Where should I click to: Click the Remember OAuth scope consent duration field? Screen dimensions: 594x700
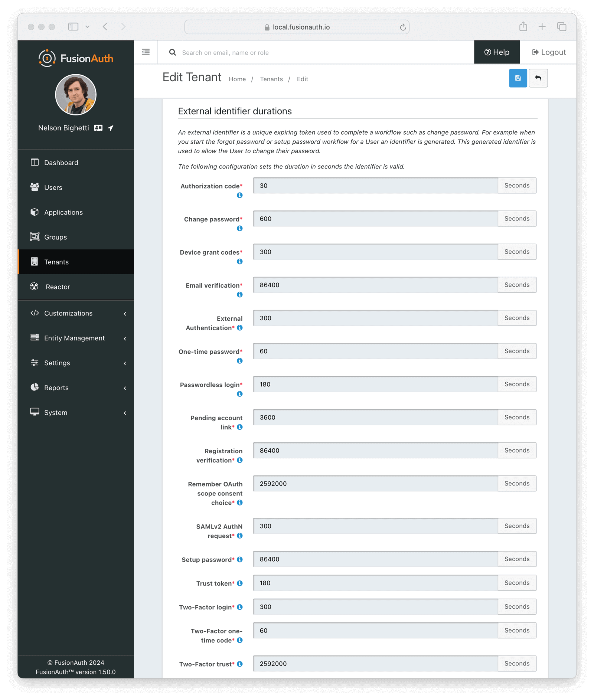375,484
